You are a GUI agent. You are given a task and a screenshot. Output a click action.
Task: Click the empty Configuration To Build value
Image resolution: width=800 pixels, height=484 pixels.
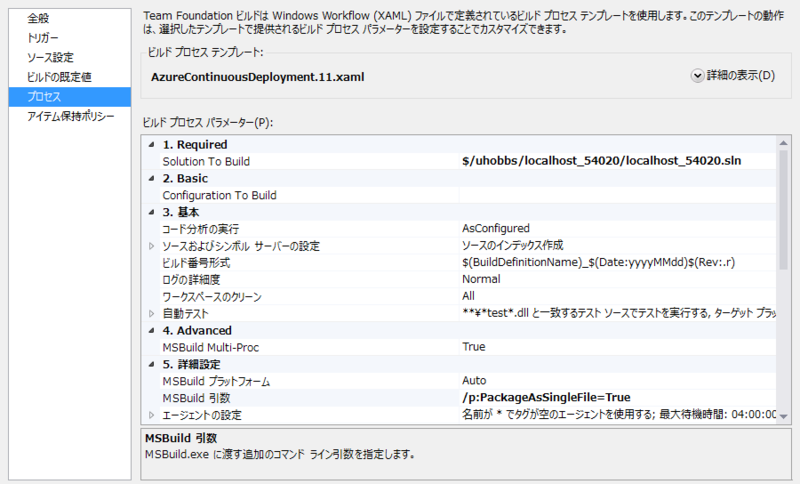click(x=617, y=195)
